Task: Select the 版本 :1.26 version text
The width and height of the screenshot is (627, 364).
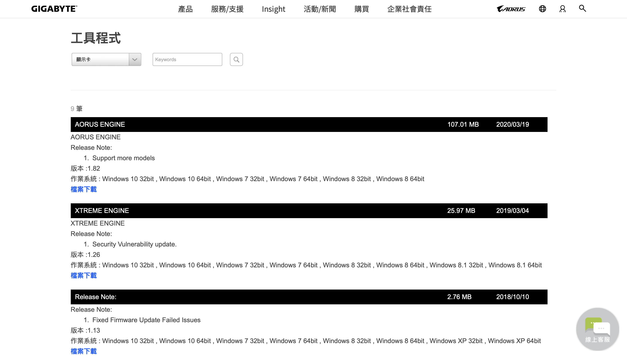Action: click(85, 254)
